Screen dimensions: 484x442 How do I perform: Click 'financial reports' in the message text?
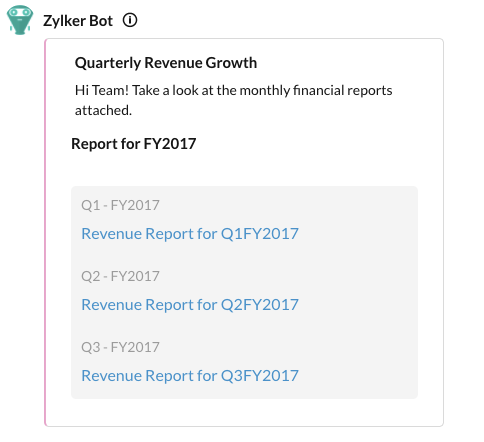[x=342, y=90]
